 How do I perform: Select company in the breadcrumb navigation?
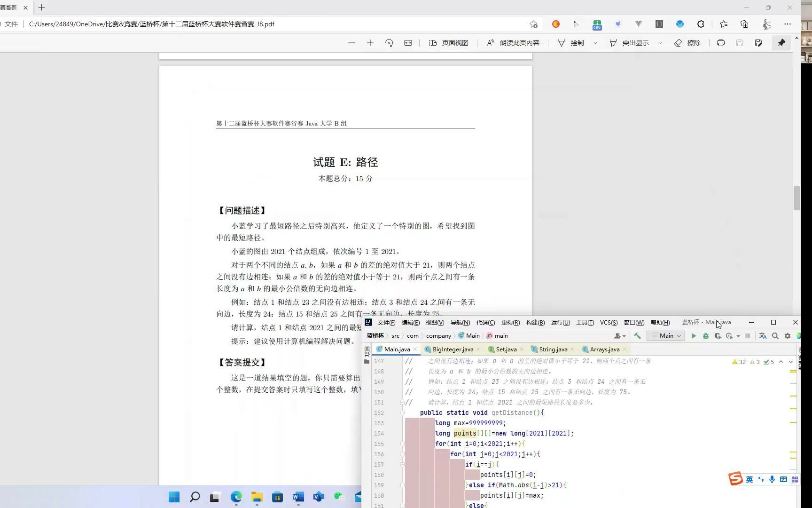[438, 335]
